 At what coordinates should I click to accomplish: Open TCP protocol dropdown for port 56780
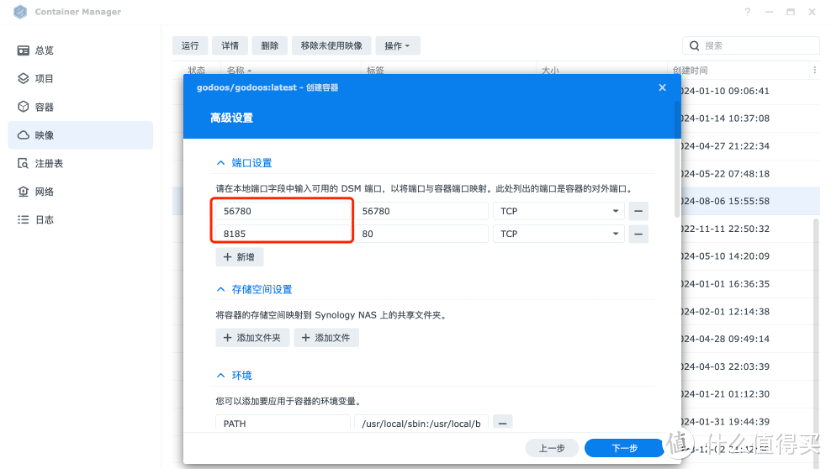coord(559,211)
